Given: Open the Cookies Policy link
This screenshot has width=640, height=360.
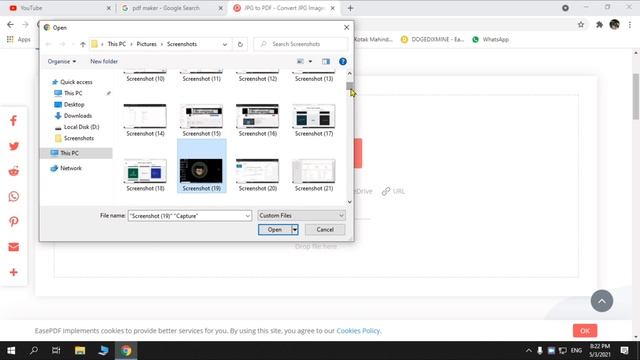Looking at the screenshot, I should click(x=358, y=331).
